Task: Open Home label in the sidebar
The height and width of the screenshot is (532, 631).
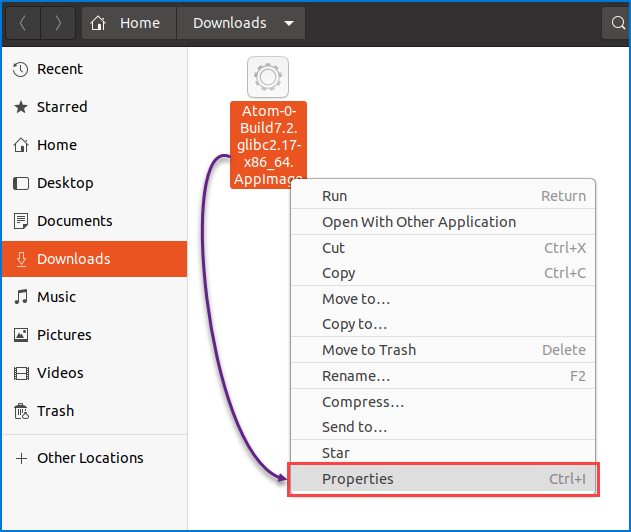Action: (57, 145)
